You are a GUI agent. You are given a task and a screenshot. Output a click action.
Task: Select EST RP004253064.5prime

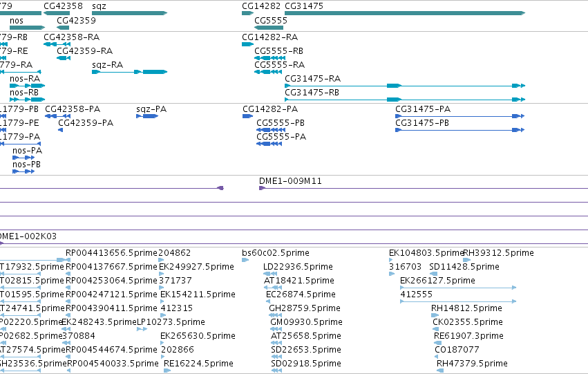coord(111,281)
